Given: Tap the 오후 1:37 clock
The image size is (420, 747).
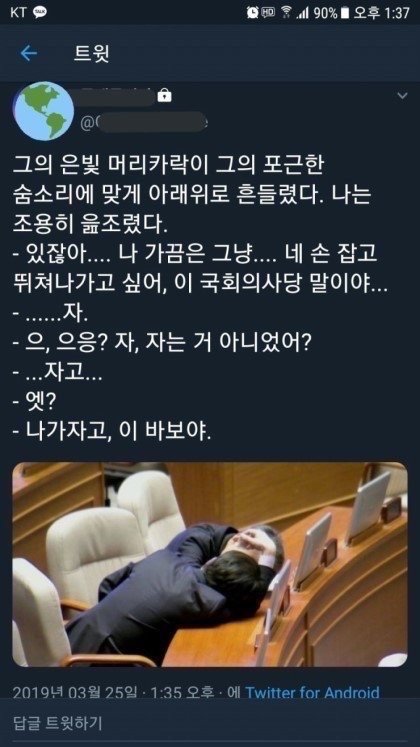Looking at the screenshot, I should [381, 13].
